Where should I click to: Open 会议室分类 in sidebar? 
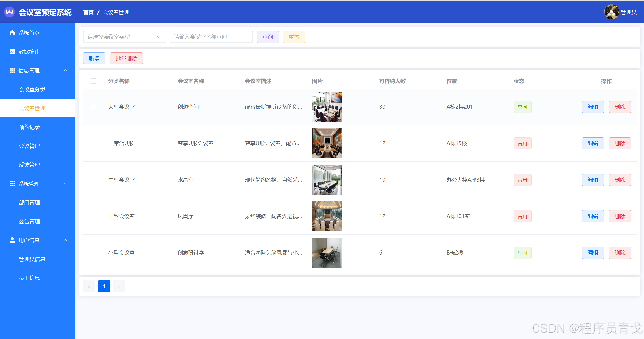[x=32, y=90]
